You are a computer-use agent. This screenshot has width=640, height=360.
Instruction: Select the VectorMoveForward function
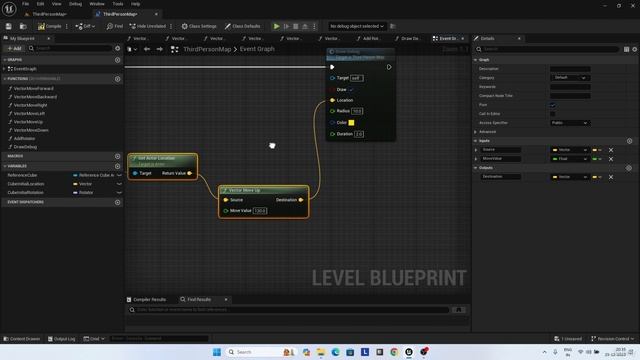pos(33,89)
